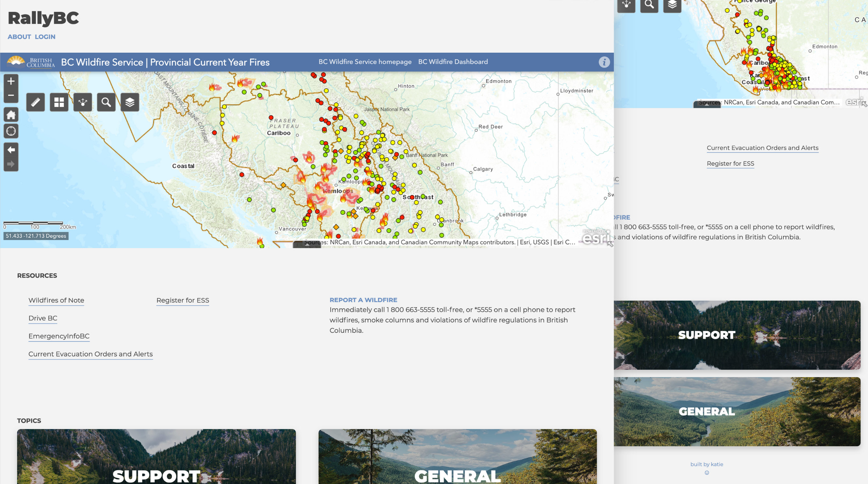Viewport: 868px width, 484px height.
Task: Follow the built by katie link
Action: click(707, 464)
